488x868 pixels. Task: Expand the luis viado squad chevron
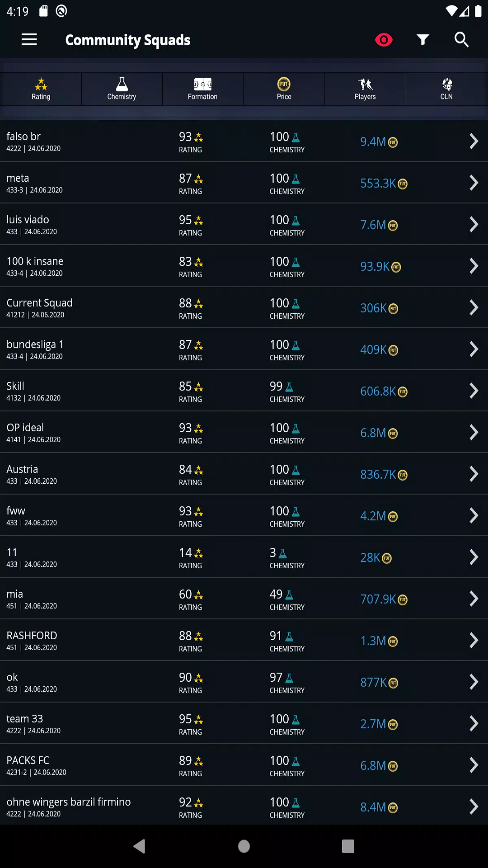pyautogui.click(x=474, y=225)
